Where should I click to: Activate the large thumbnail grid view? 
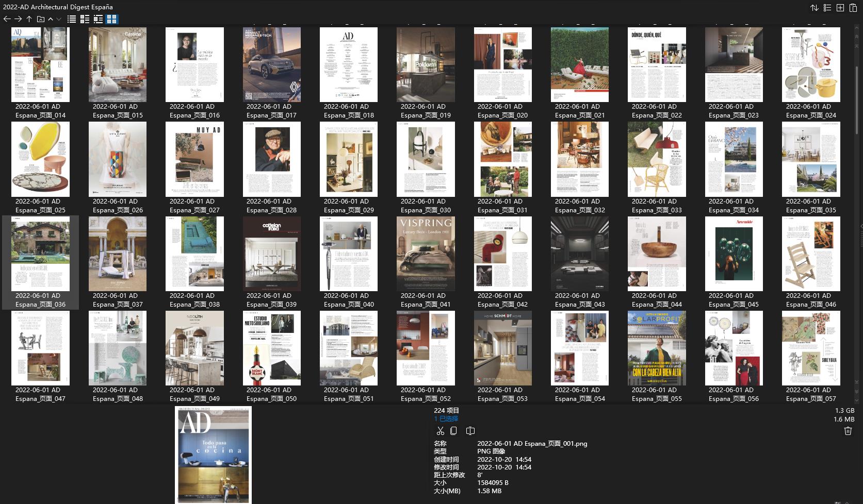click(112, 19)
